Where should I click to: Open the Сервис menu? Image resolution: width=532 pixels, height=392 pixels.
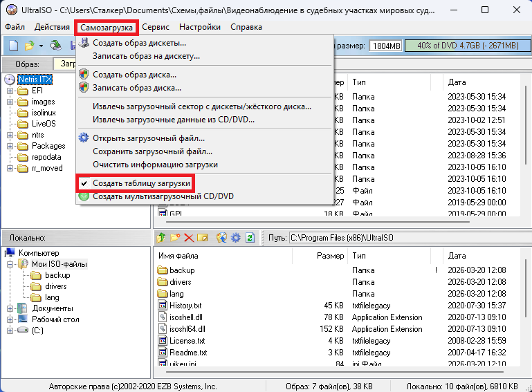(x=156, y=27)
